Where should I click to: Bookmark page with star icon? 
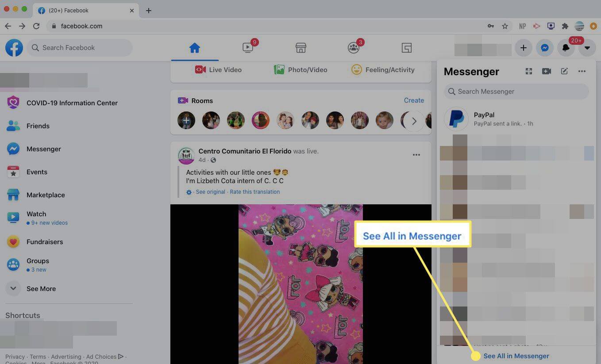pos(505,26)
